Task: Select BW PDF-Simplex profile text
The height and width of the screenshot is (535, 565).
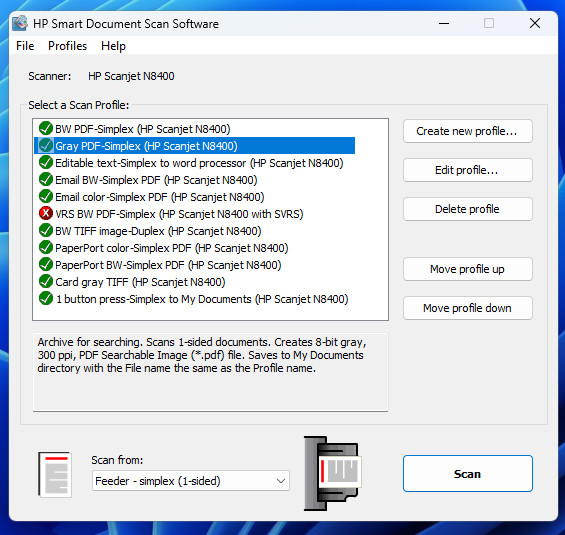Action: pos(143,129)
